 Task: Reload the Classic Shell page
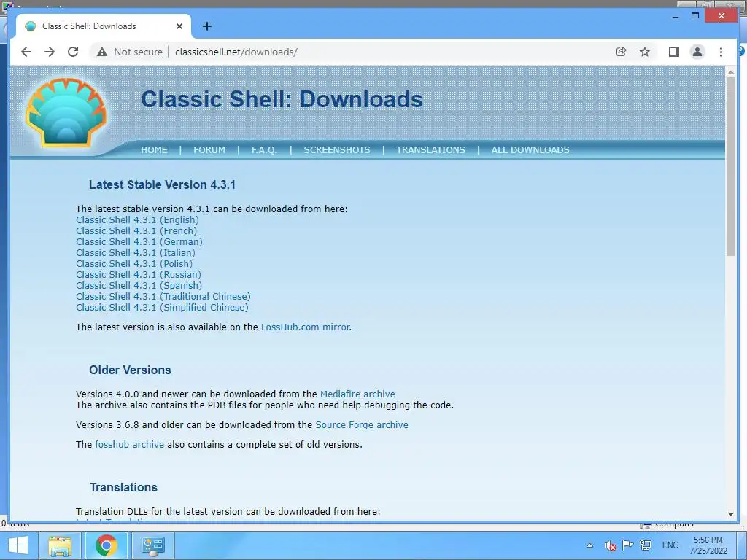pos(73,52)
